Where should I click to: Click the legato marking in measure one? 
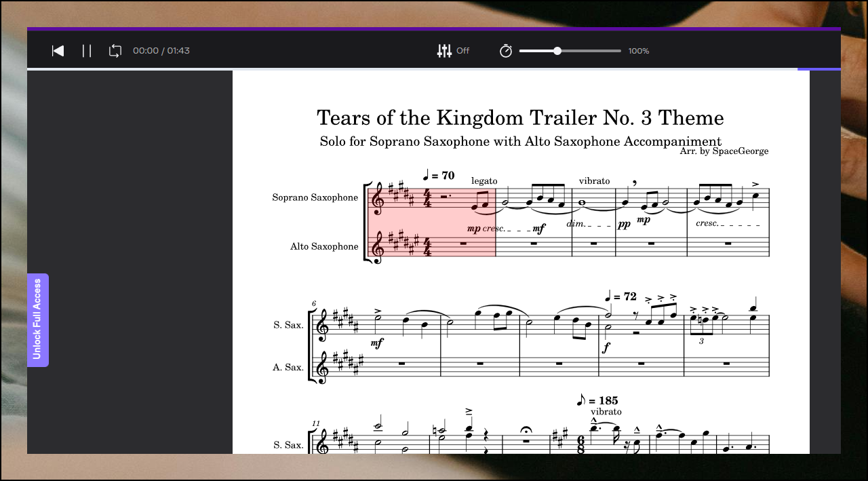[x=484, y=181]
